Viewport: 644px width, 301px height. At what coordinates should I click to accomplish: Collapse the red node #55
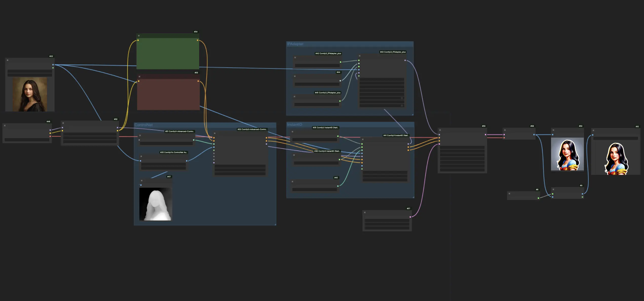pyautogui.click(x=139, y=76)
